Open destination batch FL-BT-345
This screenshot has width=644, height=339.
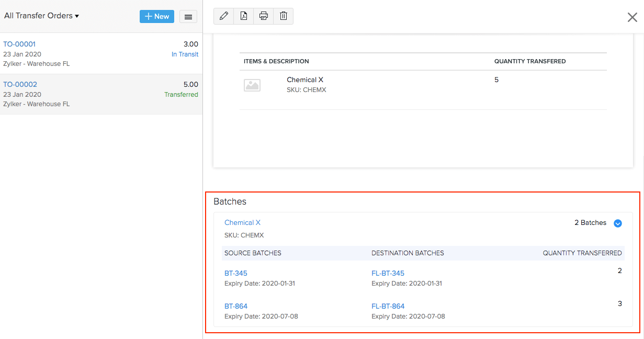[x=388, y=273]
